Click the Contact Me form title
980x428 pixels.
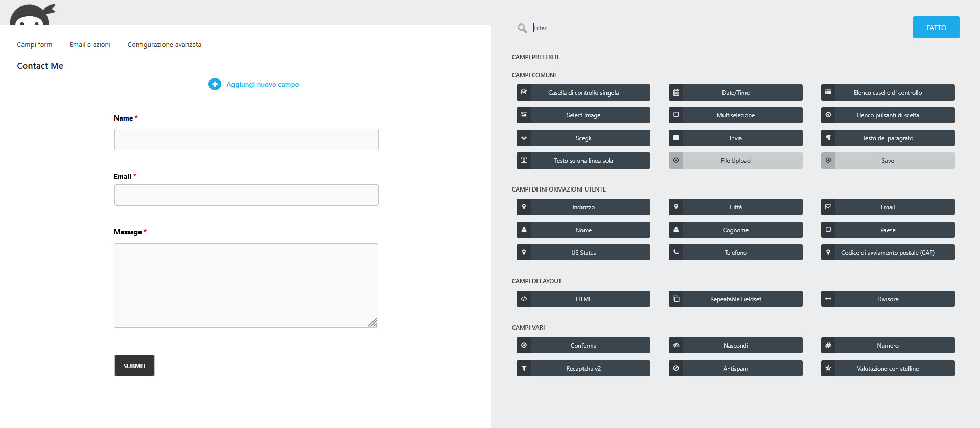point(40,66)
